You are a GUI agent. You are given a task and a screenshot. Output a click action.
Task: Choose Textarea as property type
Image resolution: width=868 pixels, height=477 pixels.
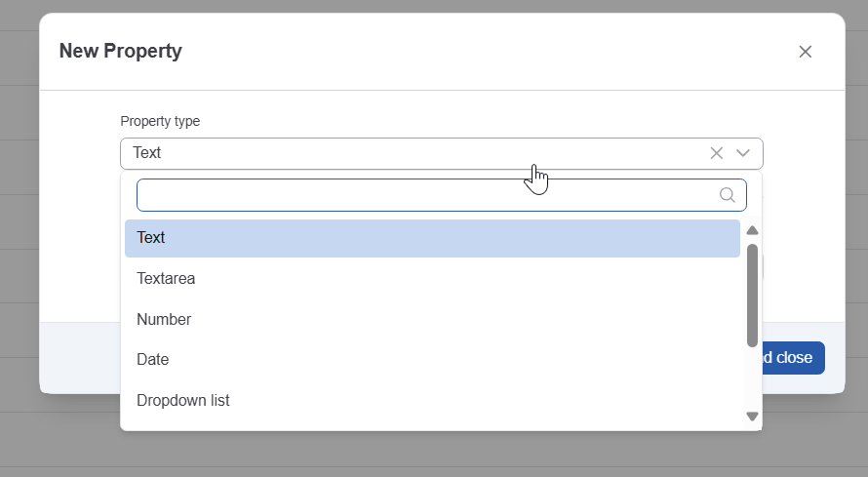(x=166, y=279)
